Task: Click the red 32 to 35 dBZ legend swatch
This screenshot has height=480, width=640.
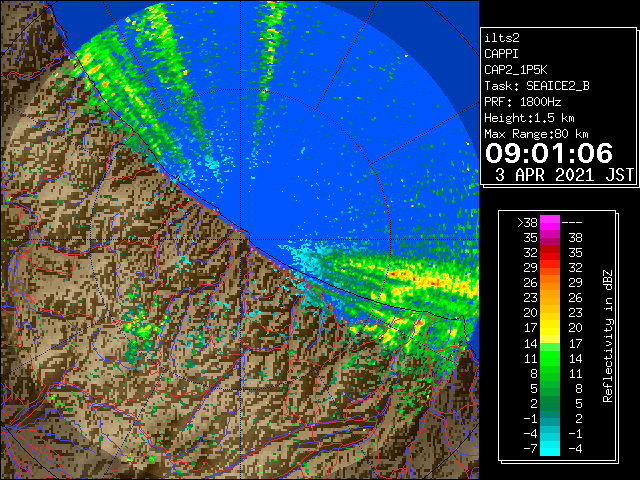Action: click(550, 253)
